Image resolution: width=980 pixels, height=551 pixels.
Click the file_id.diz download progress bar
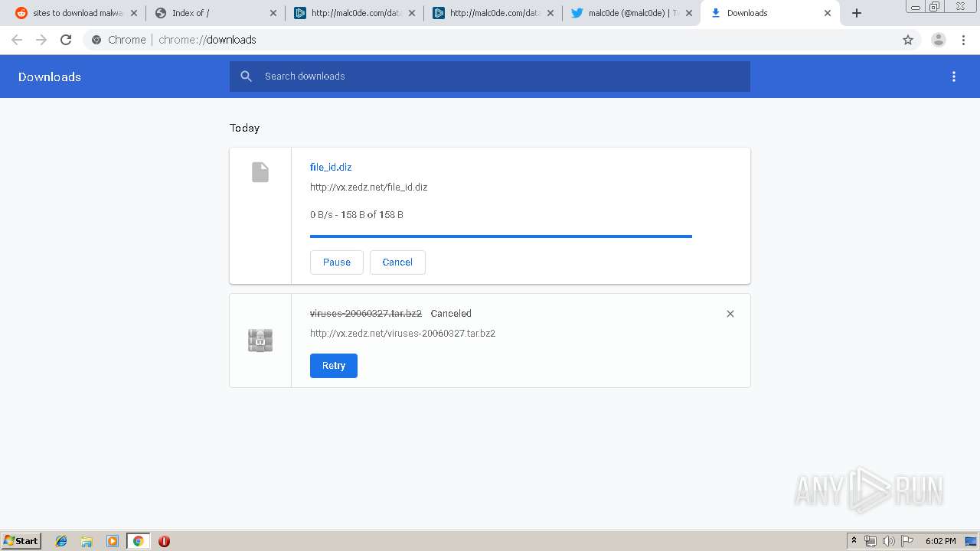pos(501,236)
